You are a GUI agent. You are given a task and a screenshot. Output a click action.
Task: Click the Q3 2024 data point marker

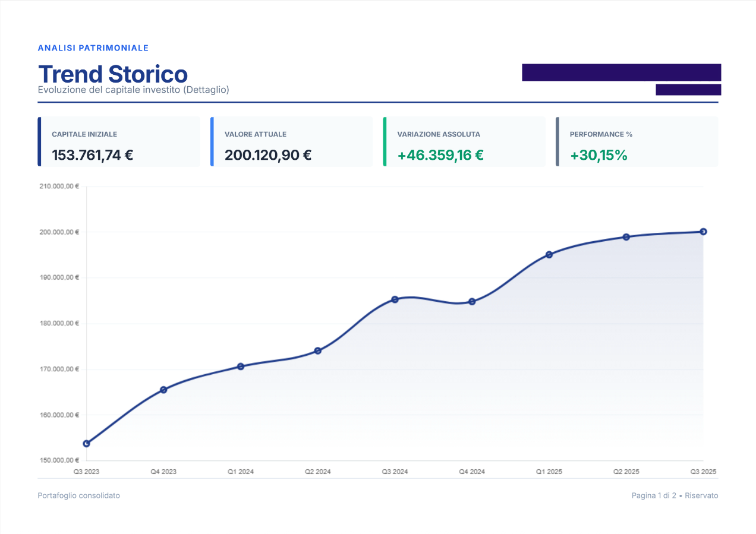[x=395, y=299]
